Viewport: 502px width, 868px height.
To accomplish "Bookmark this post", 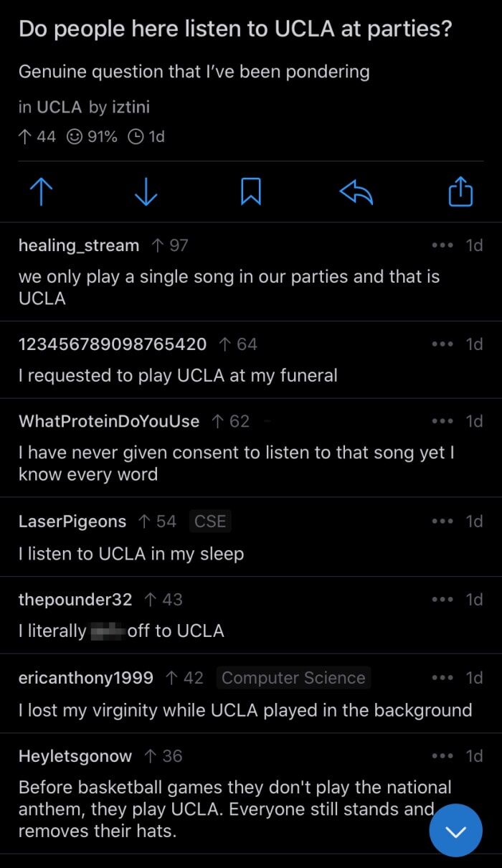I will coord(250,192).
